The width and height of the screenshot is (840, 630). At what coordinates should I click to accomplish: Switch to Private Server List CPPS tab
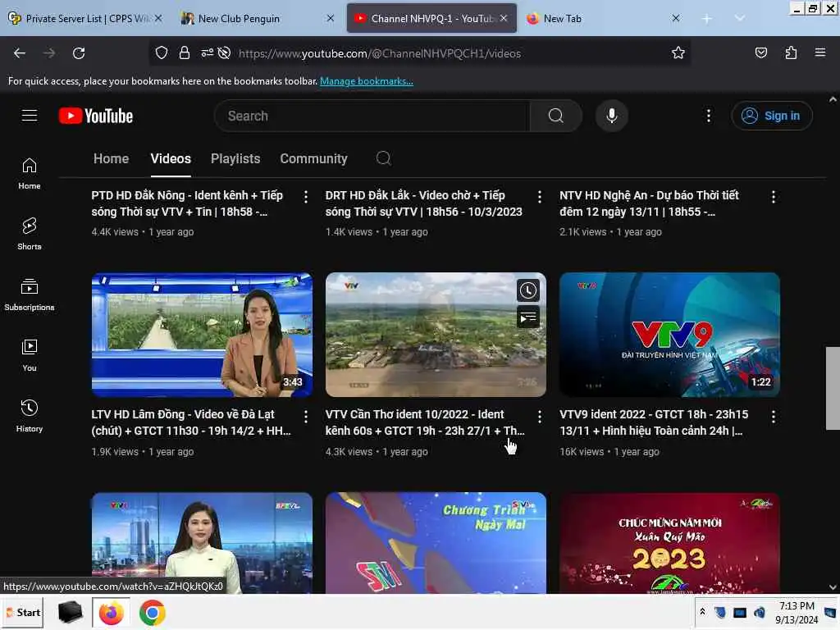[x=85, y=18]
